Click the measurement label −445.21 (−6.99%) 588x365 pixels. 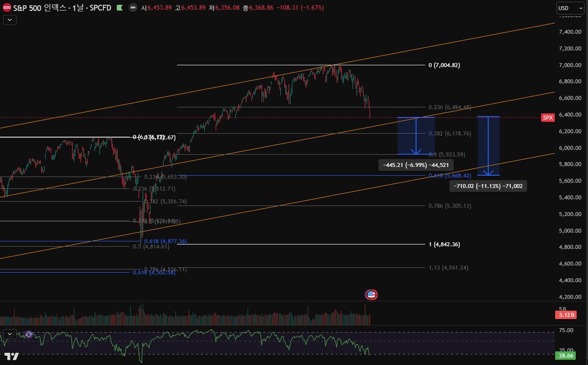[415, 165]
